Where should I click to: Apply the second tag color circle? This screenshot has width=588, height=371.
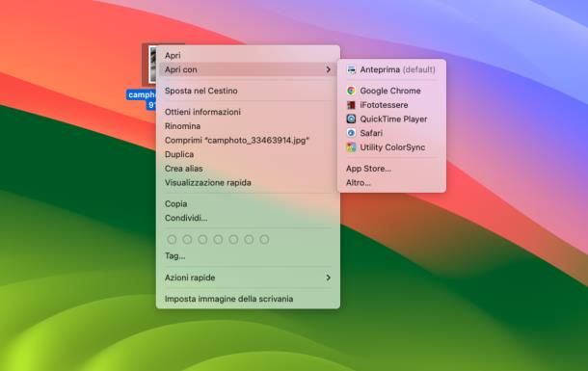(x=187, y=239)
